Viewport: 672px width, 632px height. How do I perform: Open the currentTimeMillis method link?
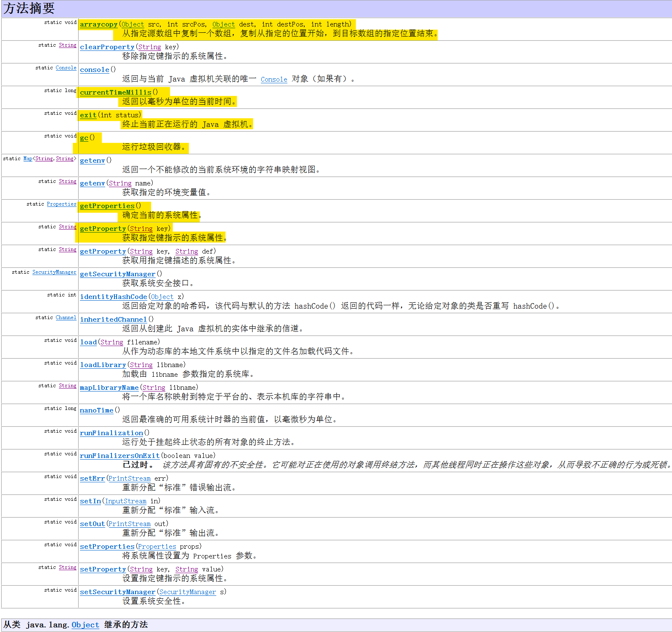(115, 93)
